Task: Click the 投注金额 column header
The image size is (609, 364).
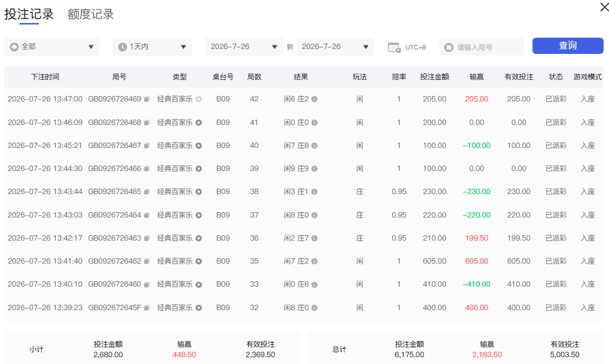Action: (x=434, y=77)
